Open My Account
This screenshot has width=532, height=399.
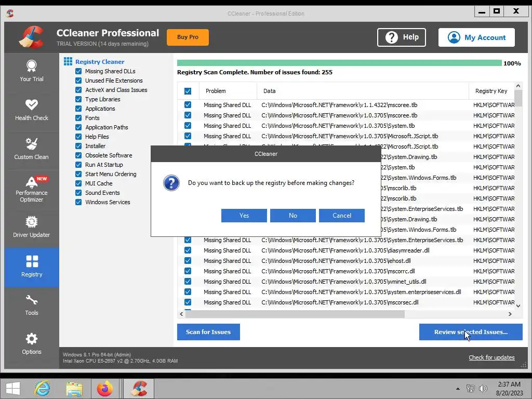(x=476, y=37)
